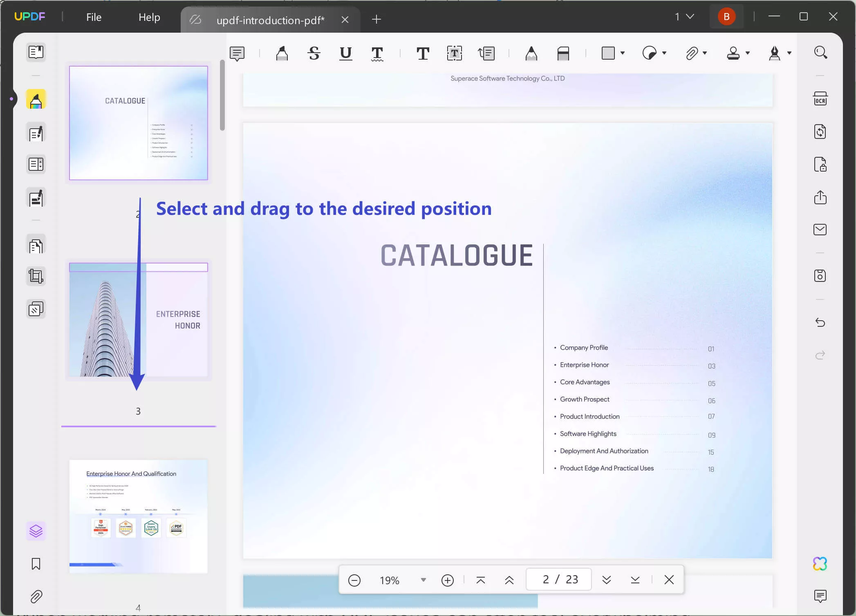
Task: Select the underline text tool
Action: pyautogui.click(x=346, y=53)
